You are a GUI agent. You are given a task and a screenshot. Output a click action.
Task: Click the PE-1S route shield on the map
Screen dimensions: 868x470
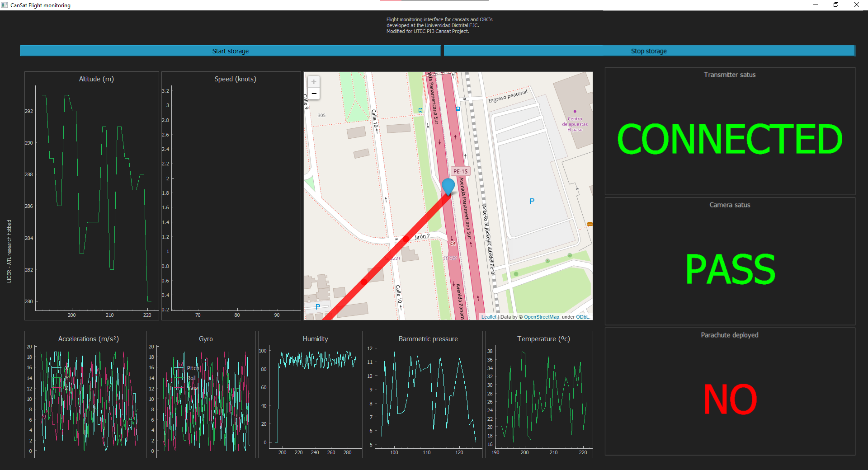pyautogui.click(x=460, y=171)
